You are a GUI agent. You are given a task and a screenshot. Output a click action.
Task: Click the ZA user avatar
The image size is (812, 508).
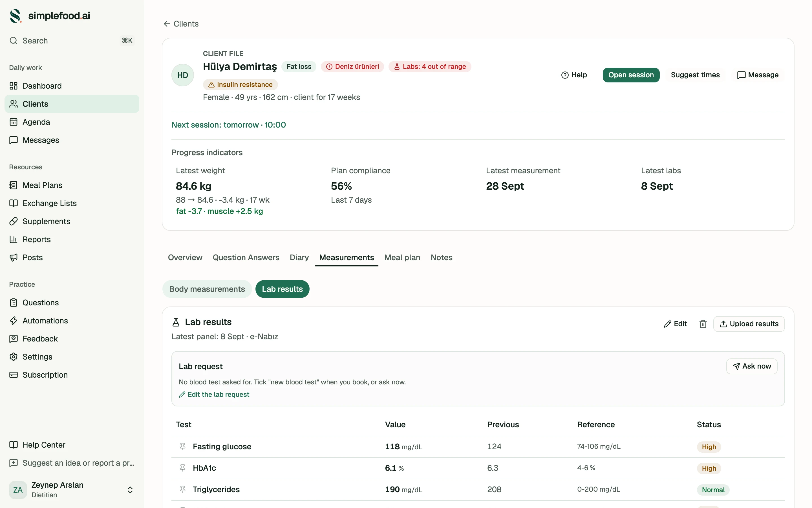pyautogui.click(x=18, y=490)
